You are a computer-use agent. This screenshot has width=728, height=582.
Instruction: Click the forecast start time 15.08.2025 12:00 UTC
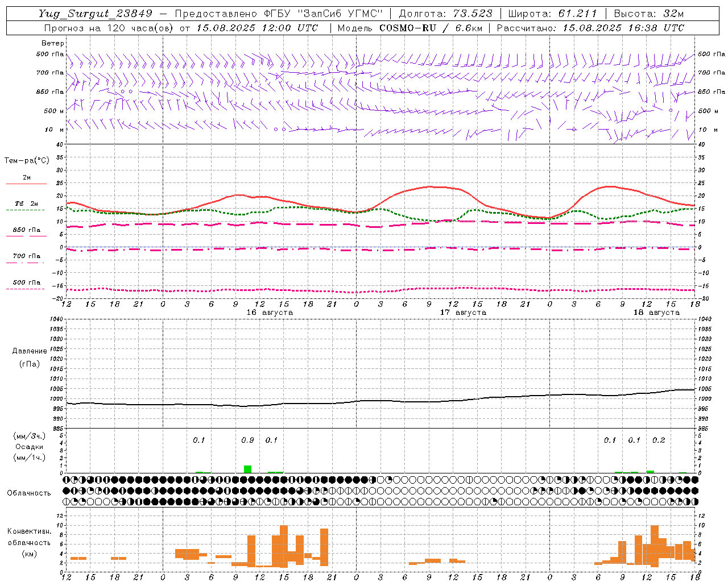pyautogui.click(x=257, y=28)
